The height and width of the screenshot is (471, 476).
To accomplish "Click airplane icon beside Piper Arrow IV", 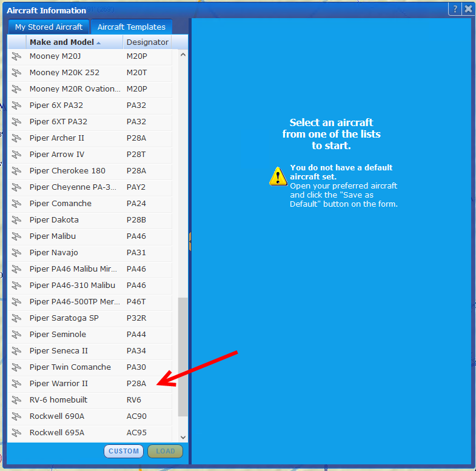I will 16,155.
